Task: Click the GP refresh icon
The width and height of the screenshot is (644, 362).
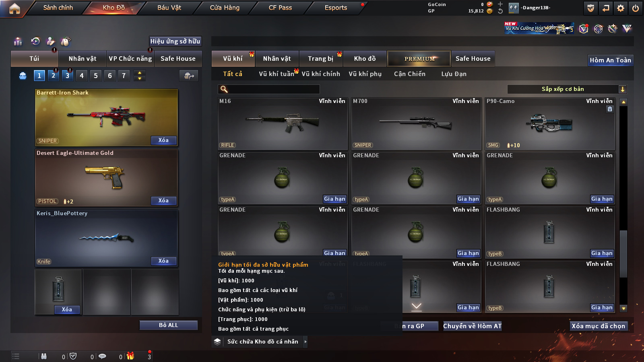Action: [500, 11]
